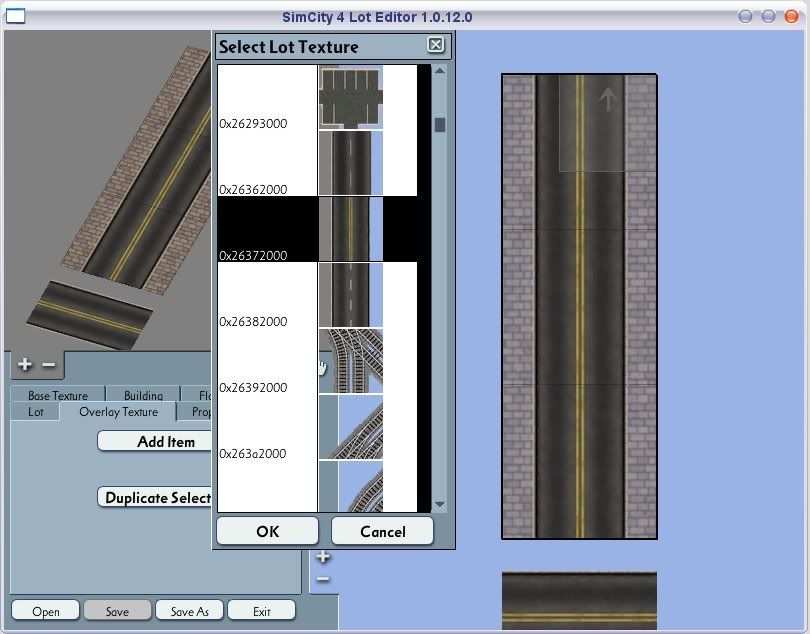The height and width of the screenshot is (634, 810).
Task: Cancel the texture selection dialog
Action: coord(382,531)
